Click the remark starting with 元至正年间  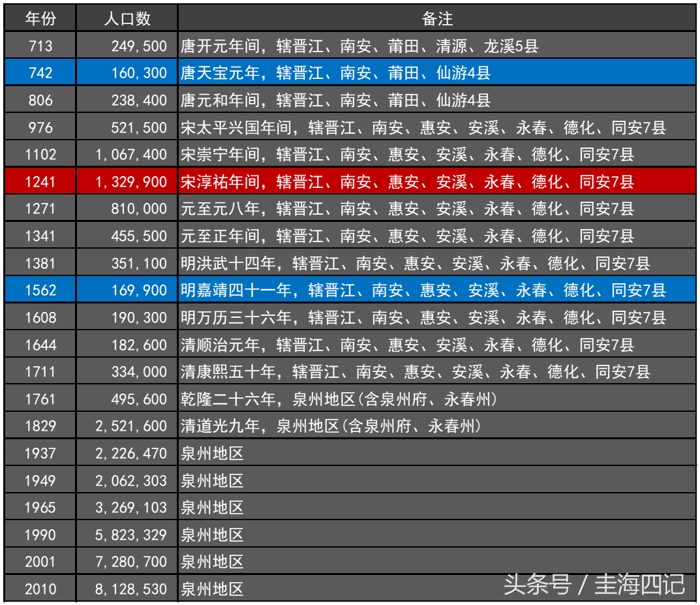pyautogui.click(x=407, y=236)
